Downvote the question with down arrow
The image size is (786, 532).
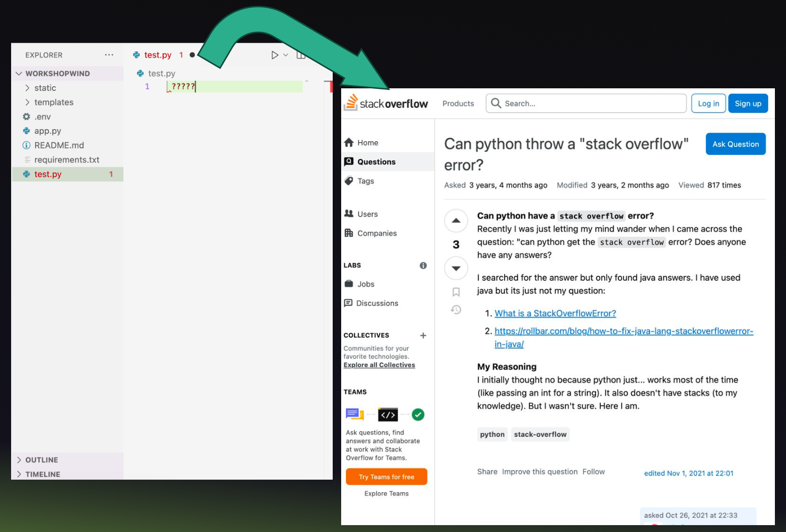[456, 268]
